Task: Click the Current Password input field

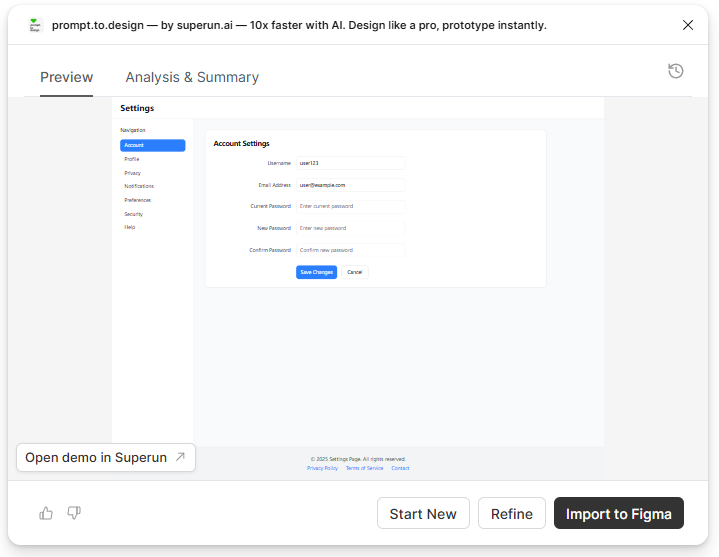Action: [x=350, y=206]
